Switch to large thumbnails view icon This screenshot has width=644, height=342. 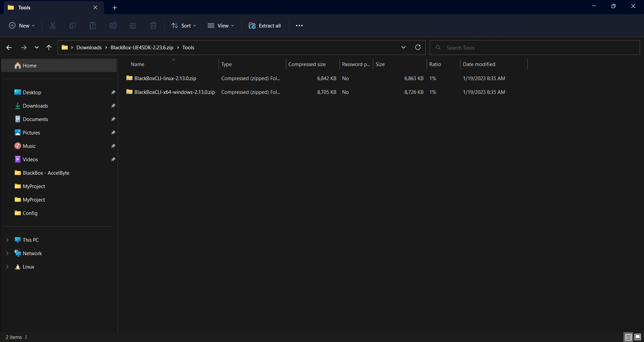[638, 337]
